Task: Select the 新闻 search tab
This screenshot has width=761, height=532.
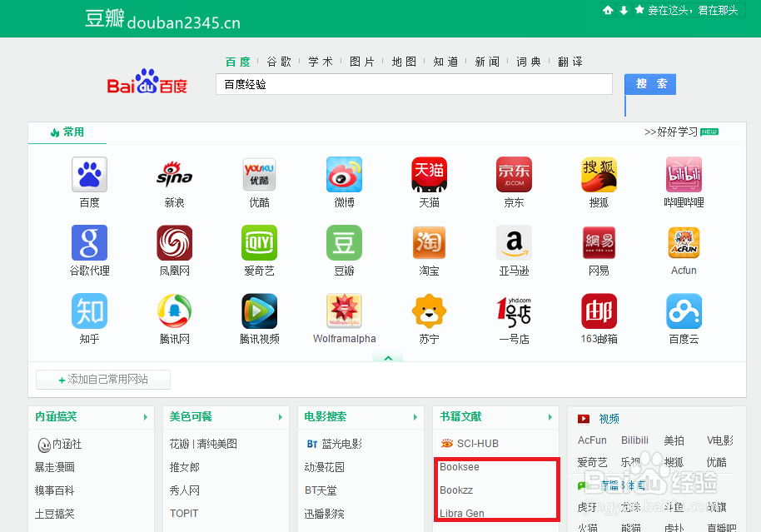Action: [487, 62]
